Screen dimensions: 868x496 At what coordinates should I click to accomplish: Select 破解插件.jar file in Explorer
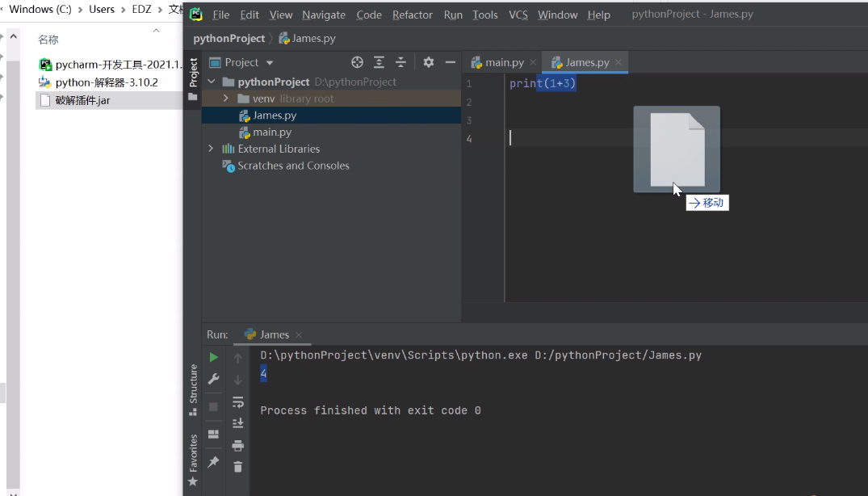click(82, 100)
